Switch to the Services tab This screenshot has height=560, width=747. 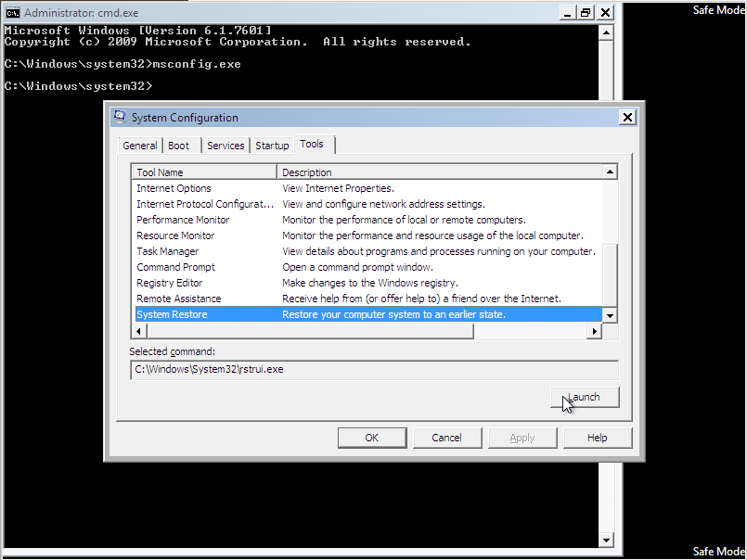coord(225,146)
